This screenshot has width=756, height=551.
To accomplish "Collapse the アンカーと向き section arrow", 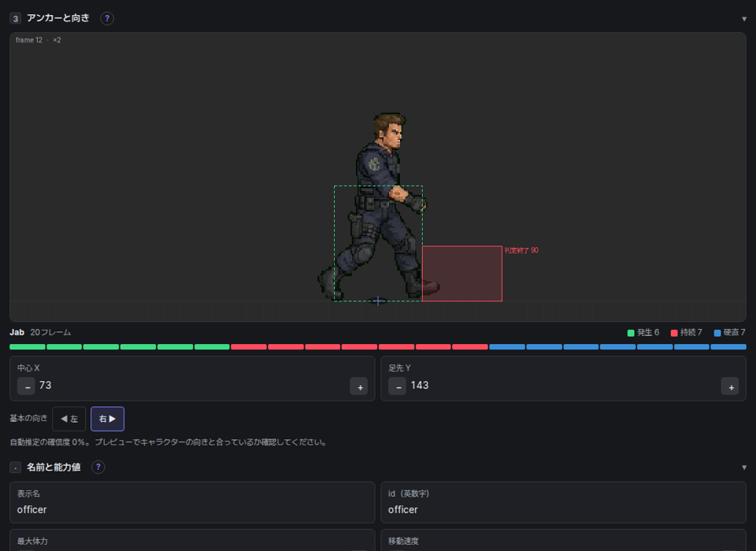I will [x=744, y=19].
